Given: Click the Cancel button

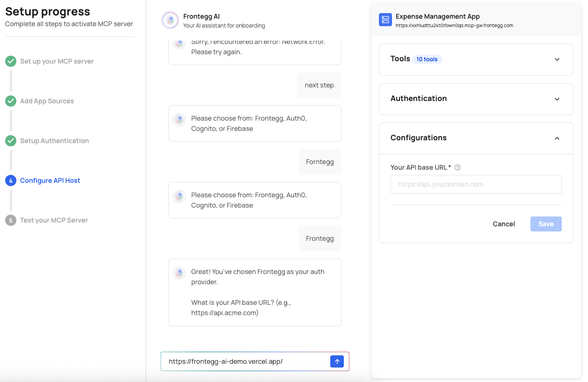Looking at the screenshot, I should click(503, 224).
